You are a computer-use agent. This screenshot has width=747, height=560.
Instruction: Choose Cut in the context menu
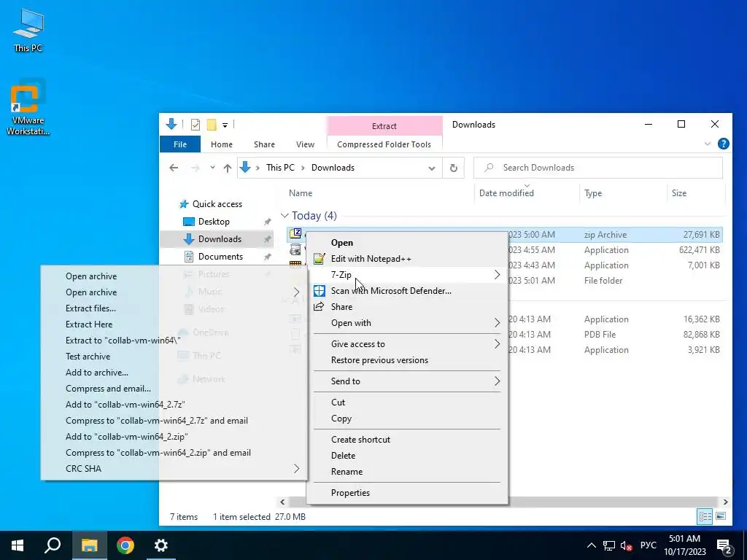[407, 402]
